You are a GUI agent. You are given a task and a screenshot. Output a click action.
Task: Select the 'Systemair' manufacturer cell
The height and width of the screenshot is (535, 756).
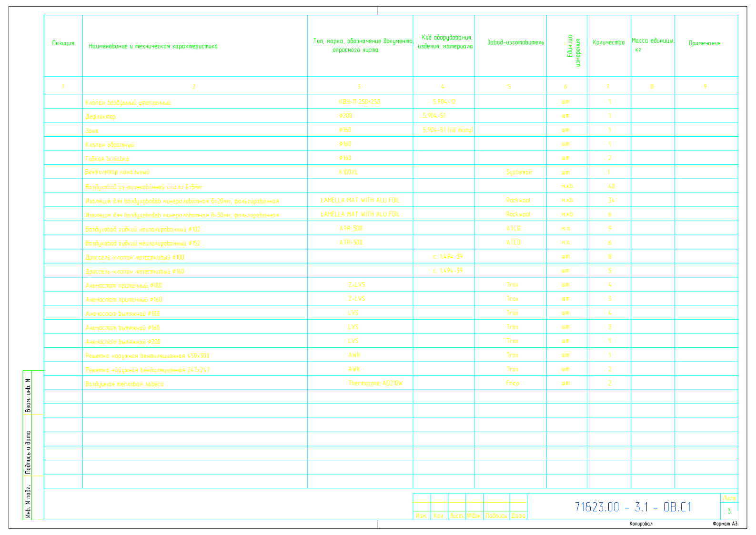[519, 172]
